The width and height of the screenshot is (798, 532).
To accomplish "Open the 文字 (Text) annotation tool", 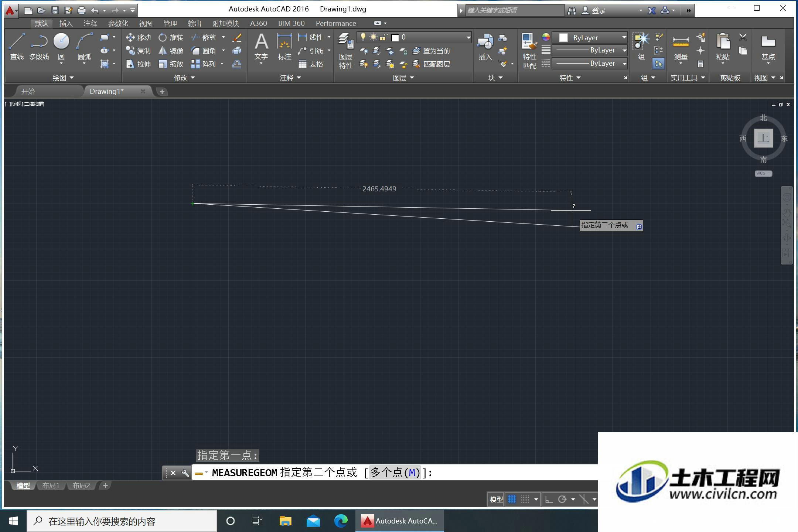I will tap(261, 47).
